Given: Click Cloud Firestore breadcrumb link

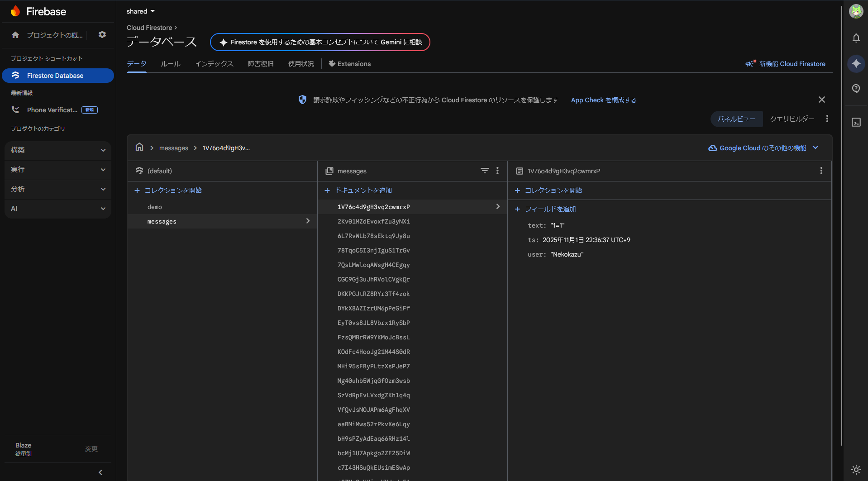Looking at the screenshot, I should [x=149, y=28].
